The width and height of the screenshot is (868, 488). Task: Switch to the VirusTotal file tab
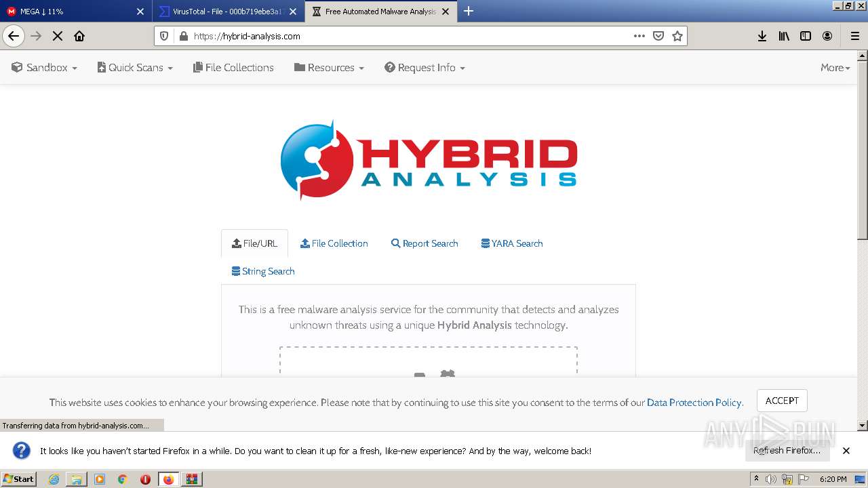click(229, 12)
